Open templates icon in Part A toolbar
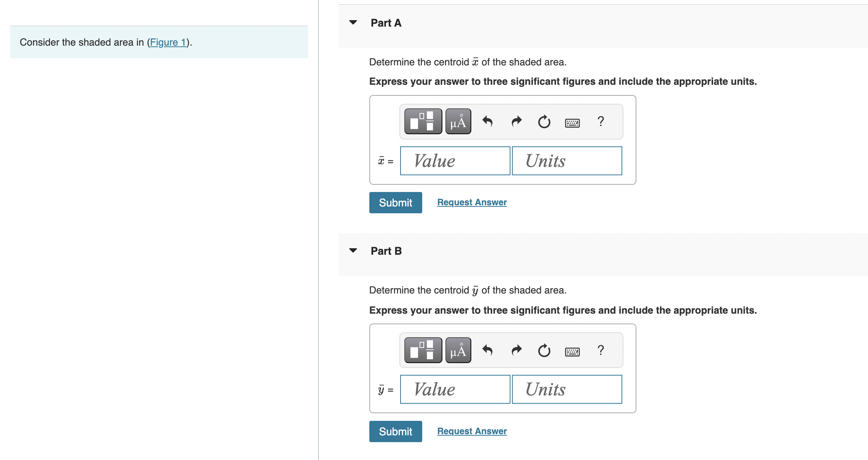The image size is (868, 460). 423,122
